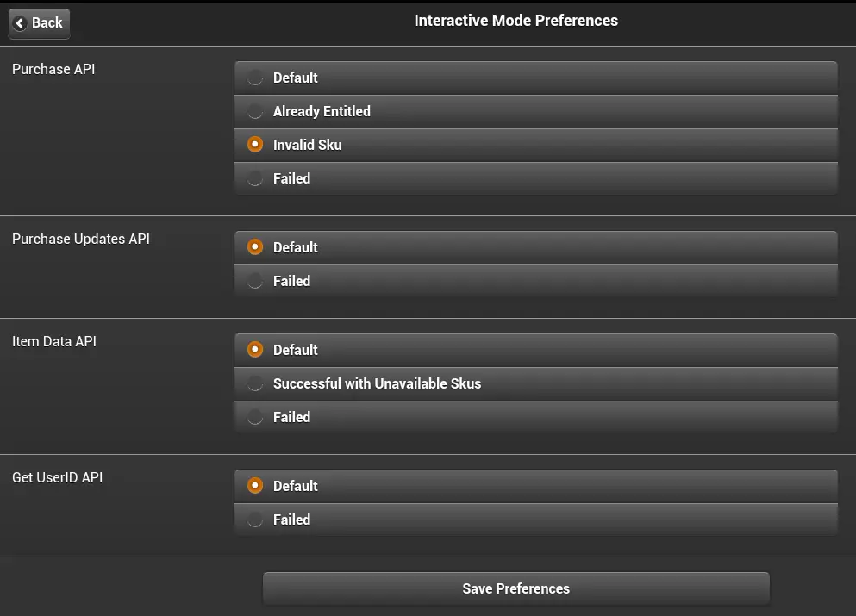Click the Interactive Mode Preferences title
This screenshot has height=616, width=856.
point(515,20)
